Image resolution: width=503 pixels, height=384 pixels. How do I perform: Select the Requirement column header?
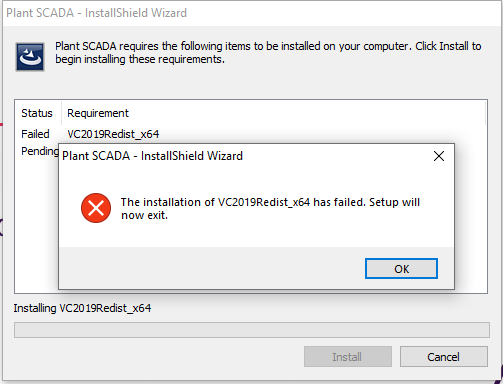tap(98, 113)
